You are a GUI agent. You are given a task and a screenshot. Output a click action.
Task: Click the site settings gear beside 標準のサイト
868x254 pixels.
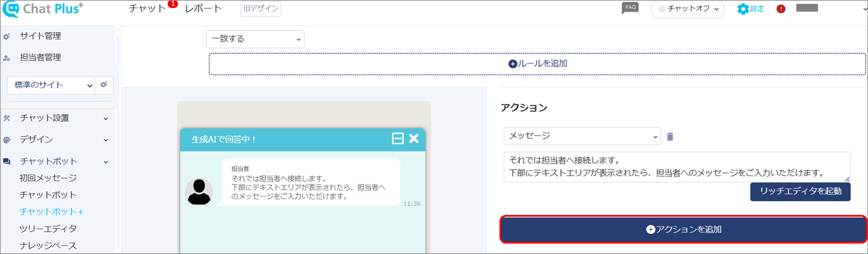[104, 85]
